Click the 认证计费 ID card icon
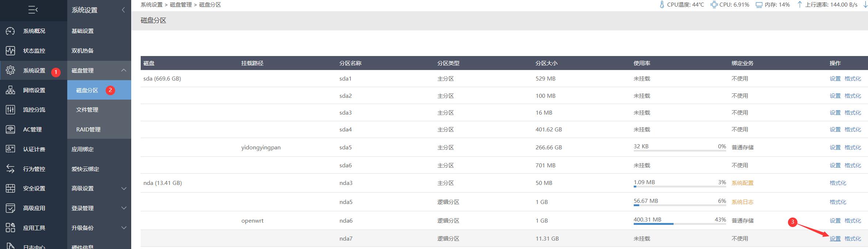 [x=10, y=149]
